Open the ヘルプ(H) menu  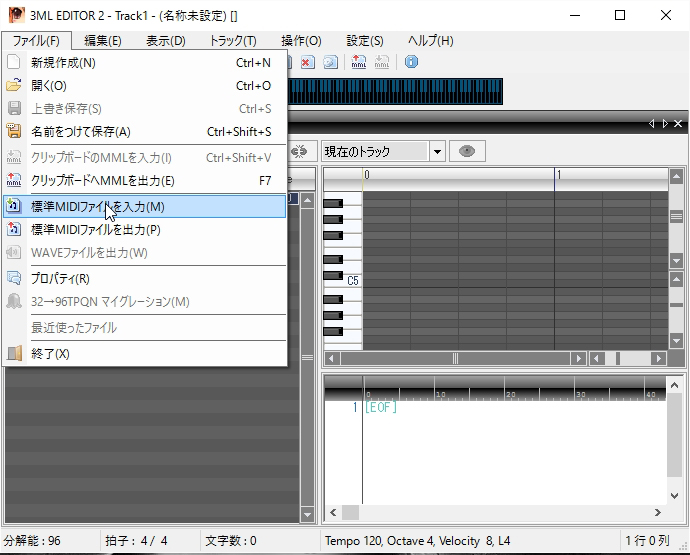431,41
